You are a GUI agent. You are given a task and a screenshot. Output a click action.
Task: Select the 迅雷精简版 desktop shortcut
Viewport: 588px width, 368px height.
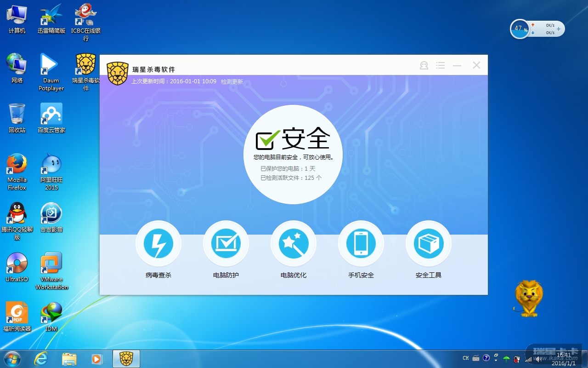click(51, 19)
